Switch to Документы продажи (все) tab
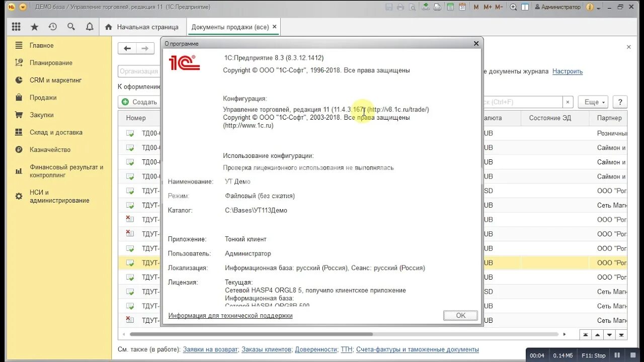The height and width of the screenshot is (362, 644). point(230,27)
